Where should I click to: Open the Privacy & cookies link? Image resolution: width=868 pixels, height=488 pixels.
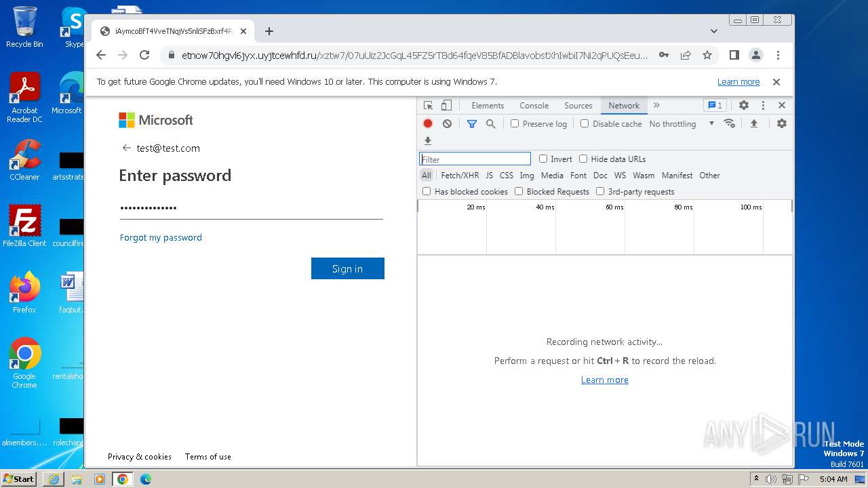tap(140, 457)
